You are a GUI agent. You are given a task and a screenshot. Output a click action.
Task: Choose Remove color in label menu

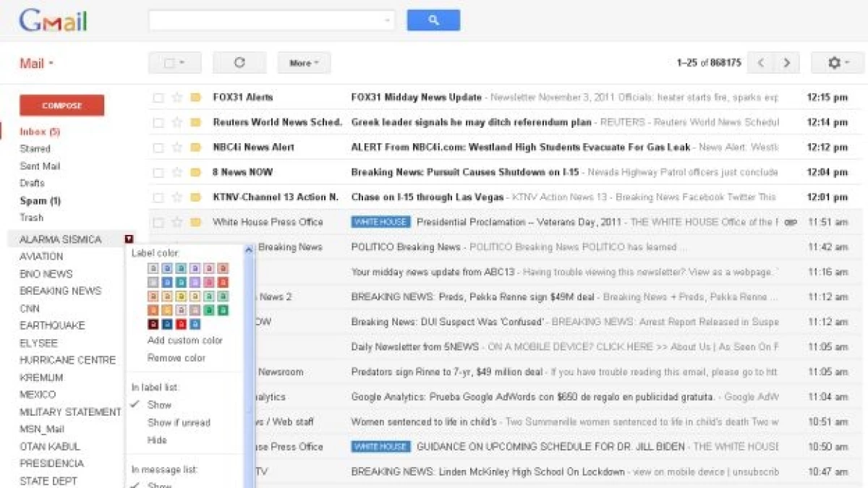[x=176, y=358]
